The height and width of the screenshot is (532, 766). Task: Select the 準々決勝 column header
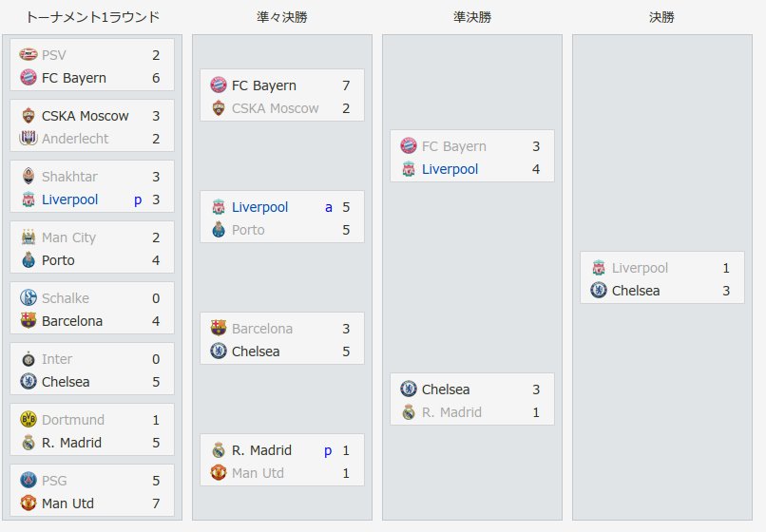pyautogui.click(x=282, y=17)
